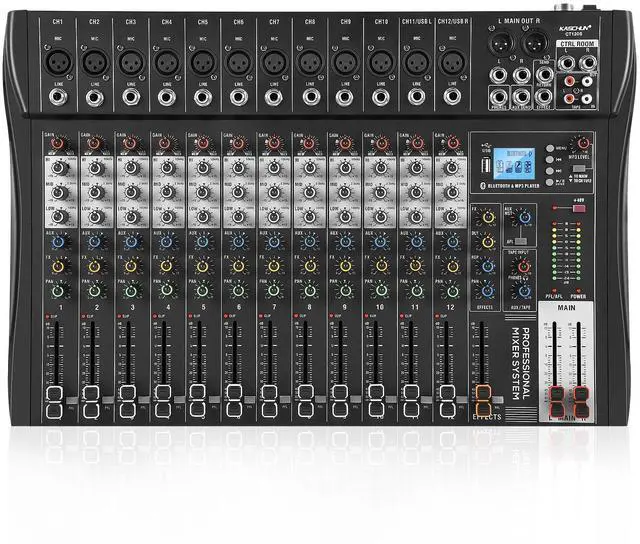Click the channel 8 yellow FX knob
This screenshot has height=544, width=640.
[310, 266]
